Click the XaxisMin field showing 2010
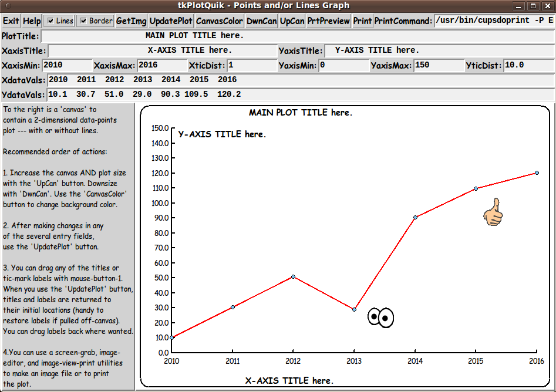 click(68, 66)
